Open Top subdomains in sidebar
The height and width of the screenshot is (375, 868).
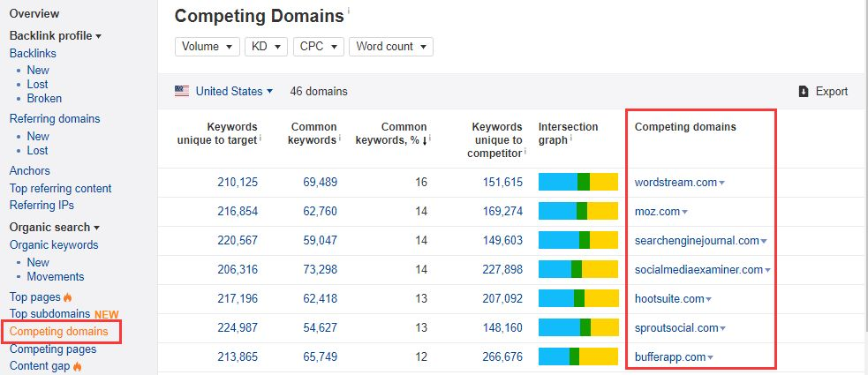[x=49, y=314]
